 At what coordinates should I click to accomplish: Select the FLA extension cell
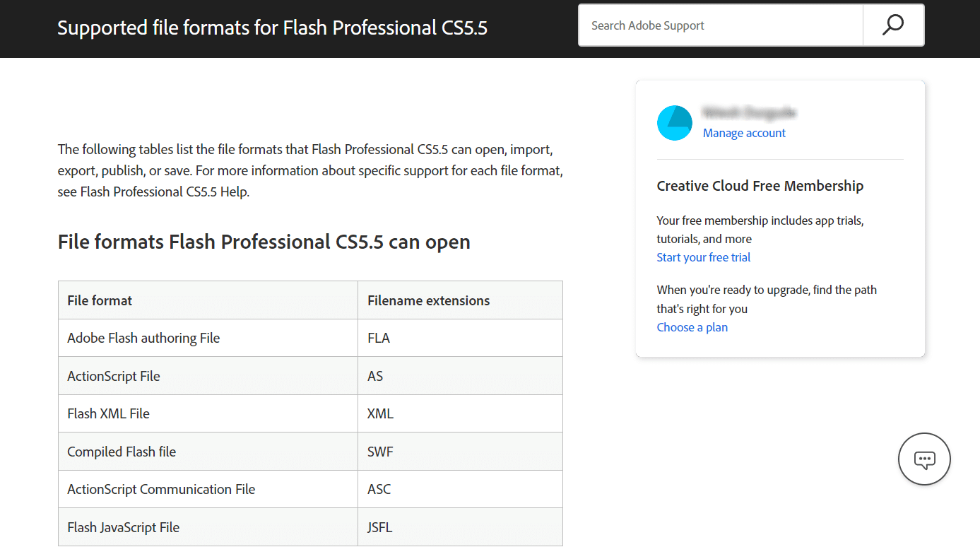pyautogui.click(x=461, y=338)
